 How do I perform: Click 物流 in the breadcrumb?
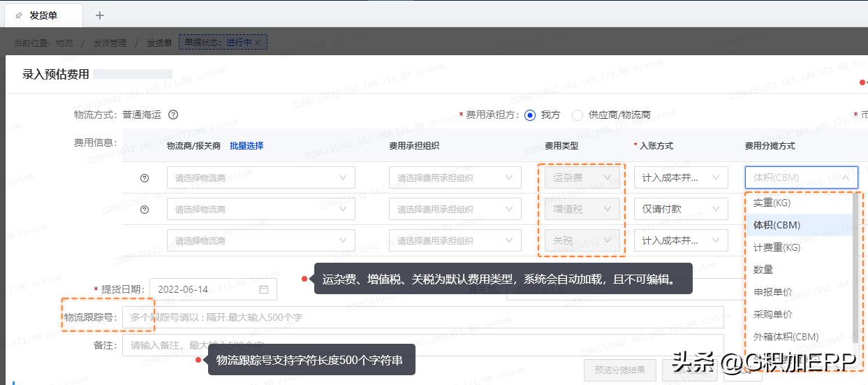(x=64, y=43)
